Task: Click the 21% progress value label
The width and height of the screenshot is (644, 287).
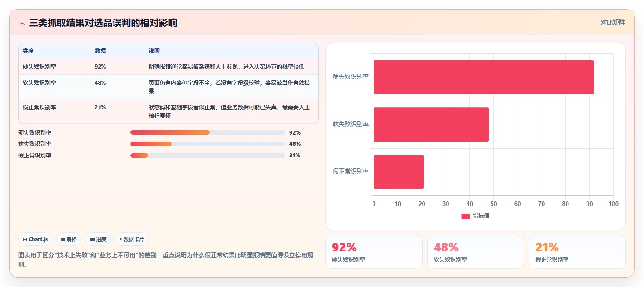Action: (294, 156)
